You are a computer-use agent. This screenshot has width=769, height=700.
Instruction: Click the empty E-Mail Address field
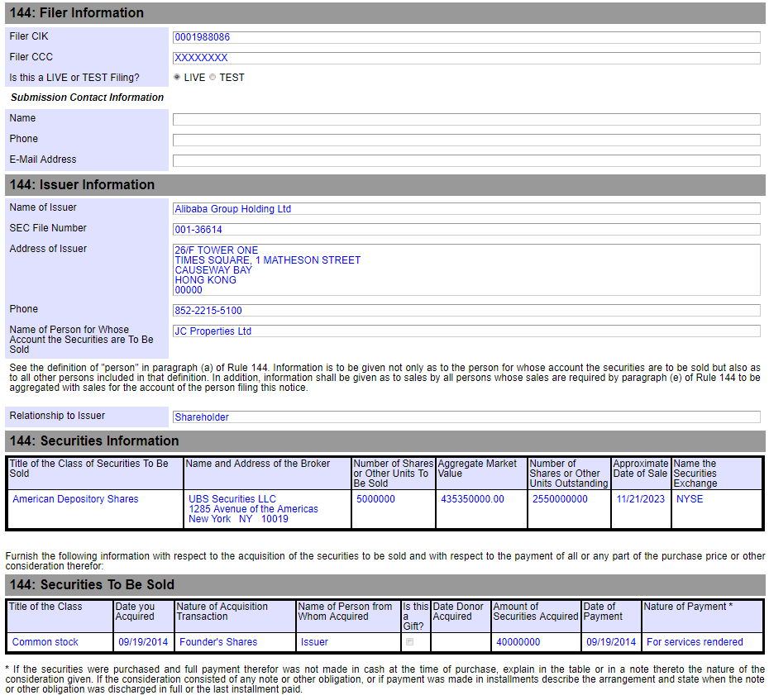click(466, 160)
